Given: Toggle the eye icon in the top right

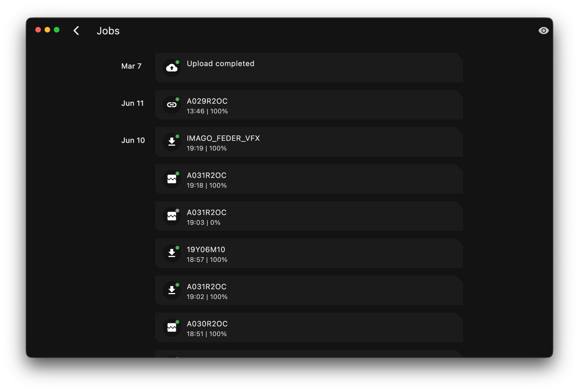Looking at the screenshot, I should [x=543, y=30].
